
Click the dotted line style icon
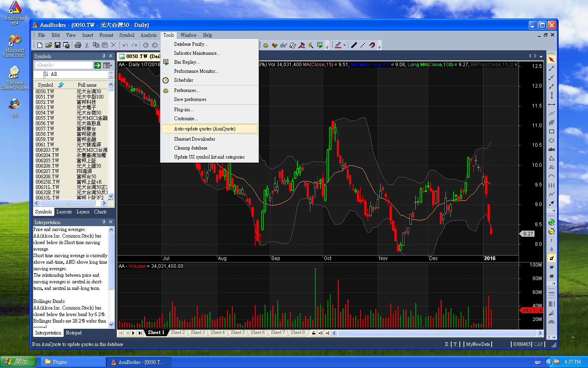(x=363, y=45)
